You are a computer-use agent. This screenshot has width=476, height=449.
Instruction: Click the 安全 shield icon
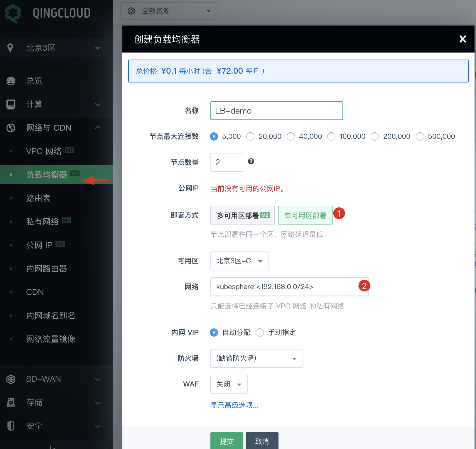tap(11, 426)
